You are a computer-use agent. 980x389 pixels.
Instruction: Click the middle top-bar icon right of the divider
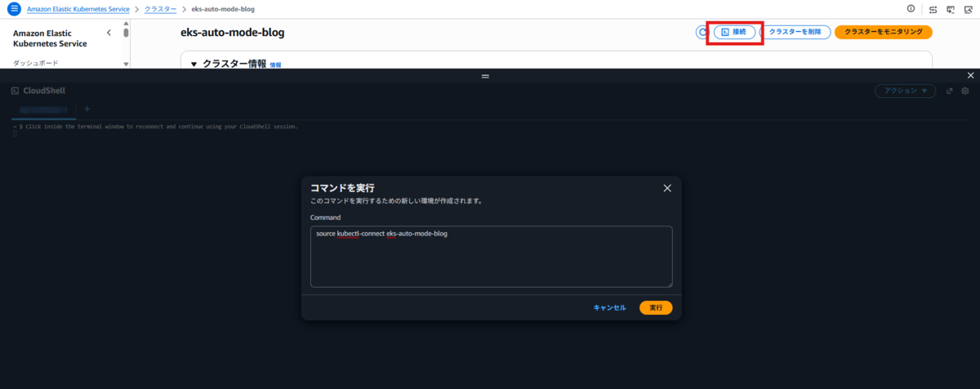(951, 9)
